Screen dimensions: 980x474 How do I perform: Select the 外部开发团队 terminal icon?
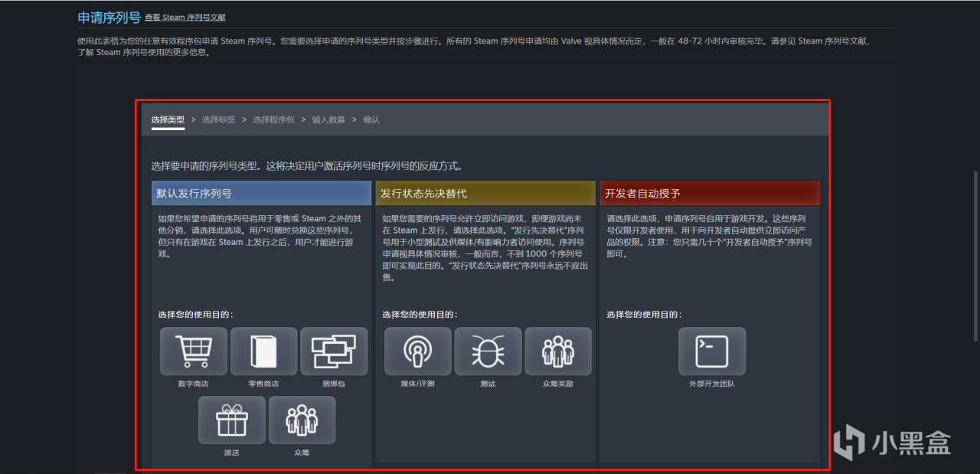[712, 351]
